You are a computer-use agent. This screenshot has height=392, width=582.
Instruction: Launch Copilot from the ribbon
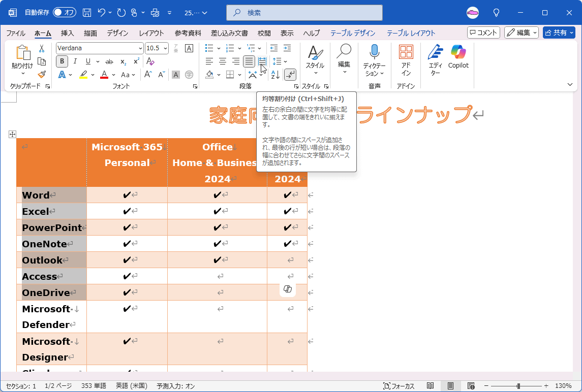pos(458,57)
